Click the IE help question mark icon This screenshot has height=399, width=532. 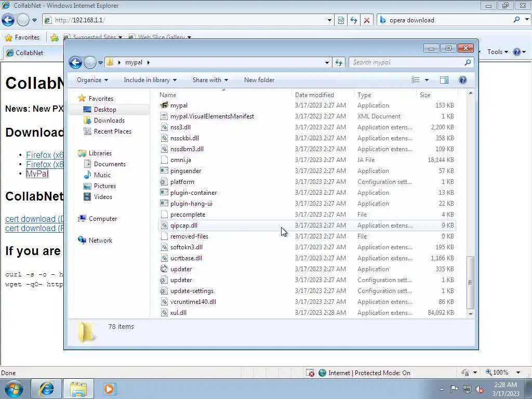(517, 52)
